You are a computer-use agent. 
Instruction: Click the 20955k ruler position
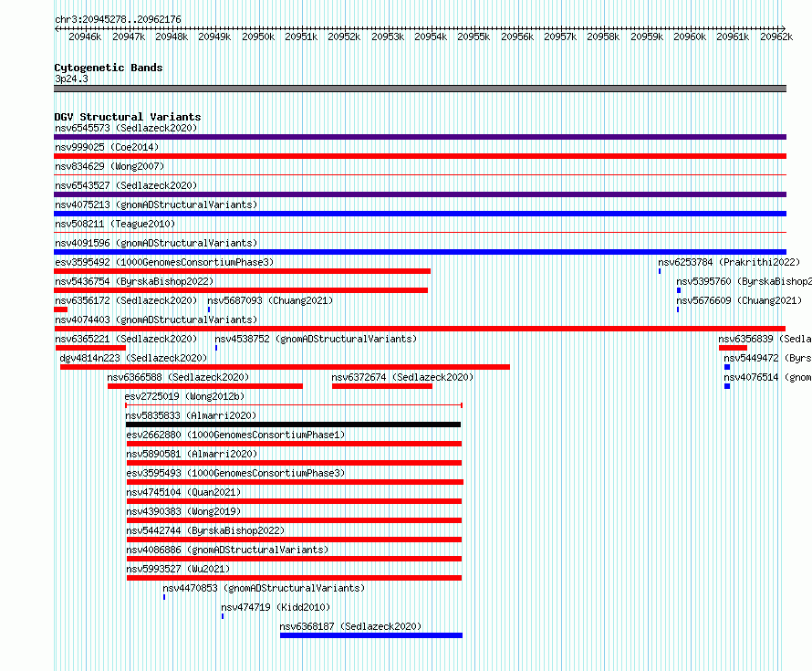tap(474, 37)
